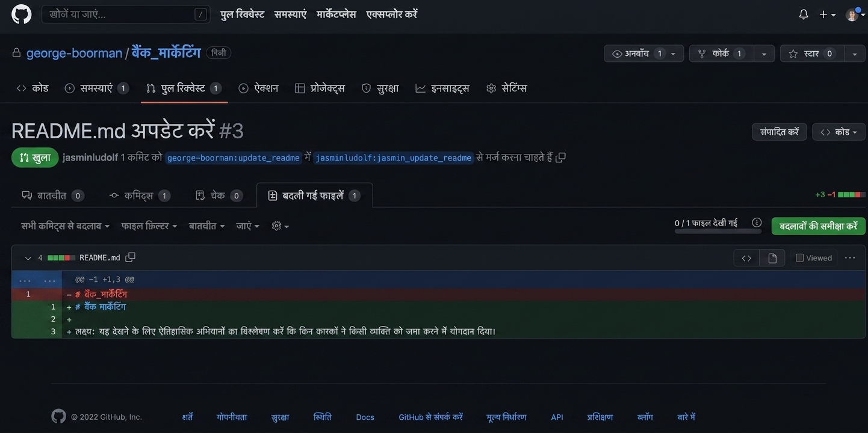This screenshot has height=433, width=868.
Task: Copy the README.md file path
Action: coord(130,257)
